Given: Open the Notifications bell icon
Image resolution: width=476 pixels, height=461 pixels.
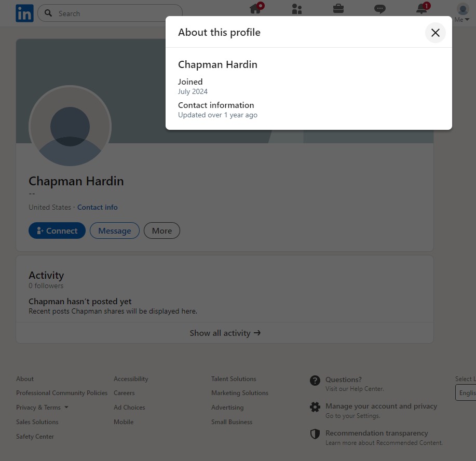Looking at the screenshot, I should coord(421,9).
